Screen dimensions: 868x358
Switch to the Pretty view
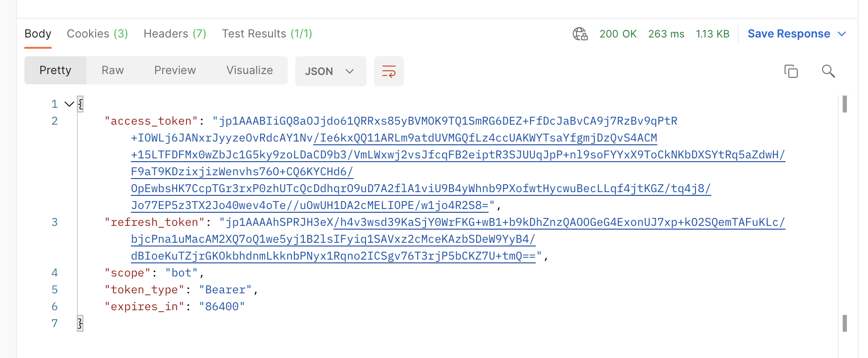[55, 70]
